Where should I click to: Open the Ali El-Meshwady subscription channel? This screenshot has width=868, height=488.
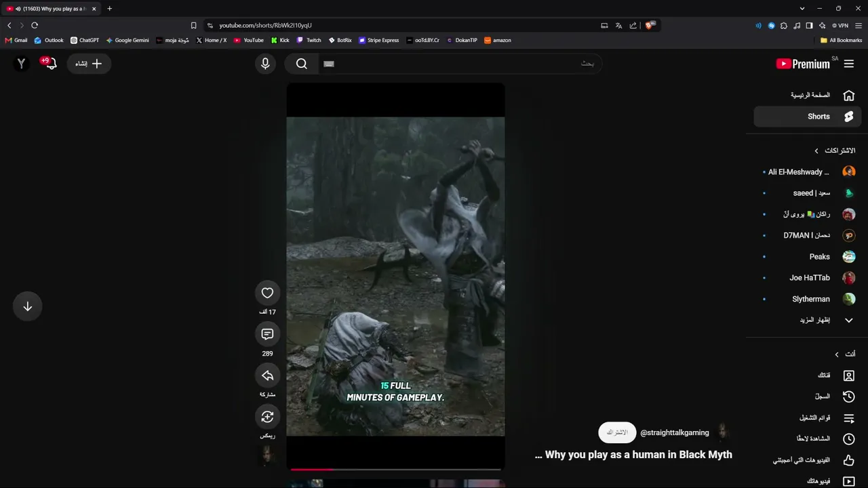(x=808, y=172)
